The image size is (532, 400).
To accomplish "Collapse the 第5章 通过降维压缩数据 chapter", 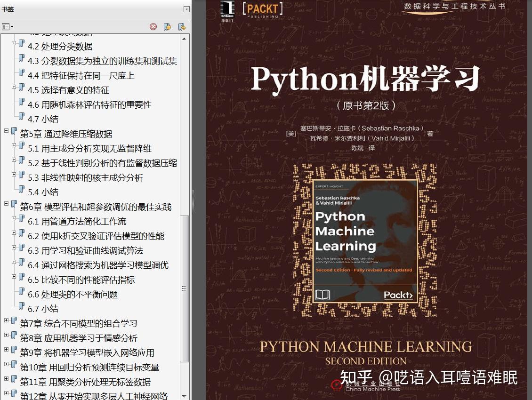I will pos(6,131).
